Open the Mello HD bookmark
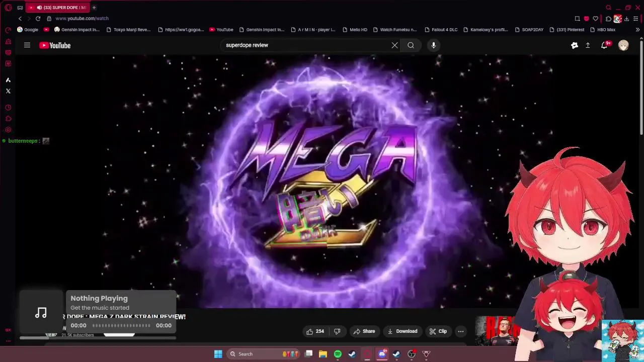Image resolution: width=644 pixels, height=362 pixels. coord(354,30)
